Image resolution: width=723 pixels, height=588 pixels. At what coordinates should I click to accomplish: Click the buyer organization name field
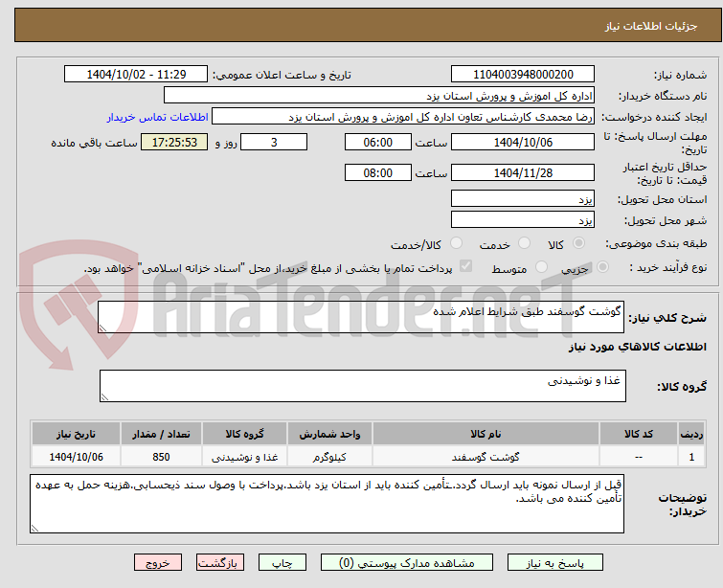379,96
